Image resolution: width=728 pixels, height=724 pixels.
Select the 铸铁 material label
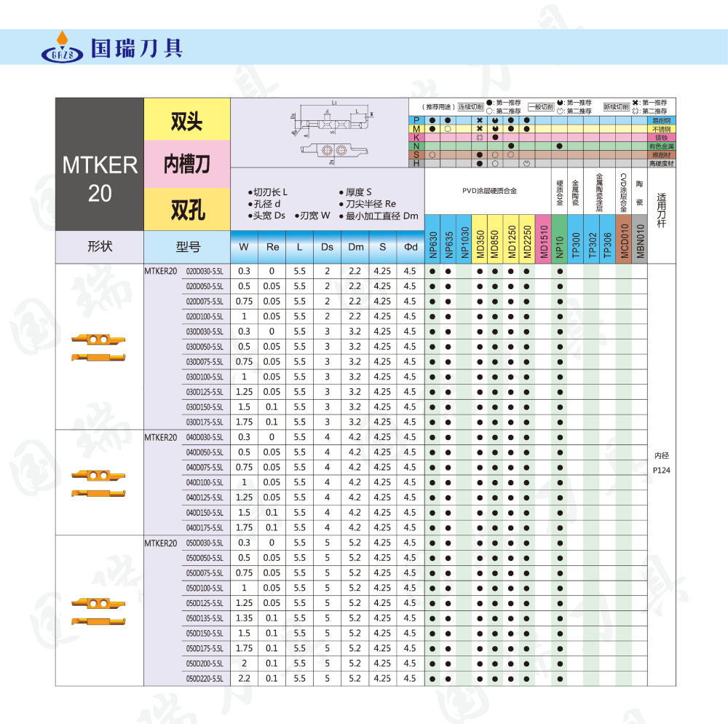coord(662,138)
